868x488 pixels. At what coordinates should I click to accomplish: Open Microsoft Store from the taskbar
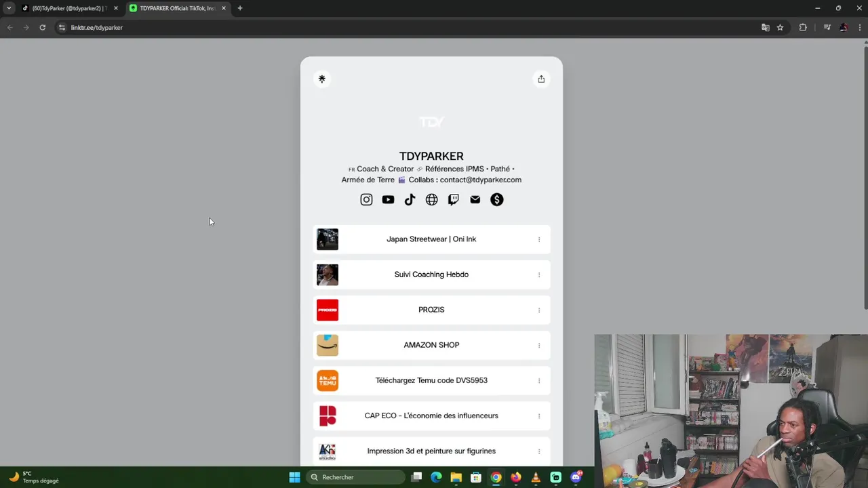coord(476,477)
